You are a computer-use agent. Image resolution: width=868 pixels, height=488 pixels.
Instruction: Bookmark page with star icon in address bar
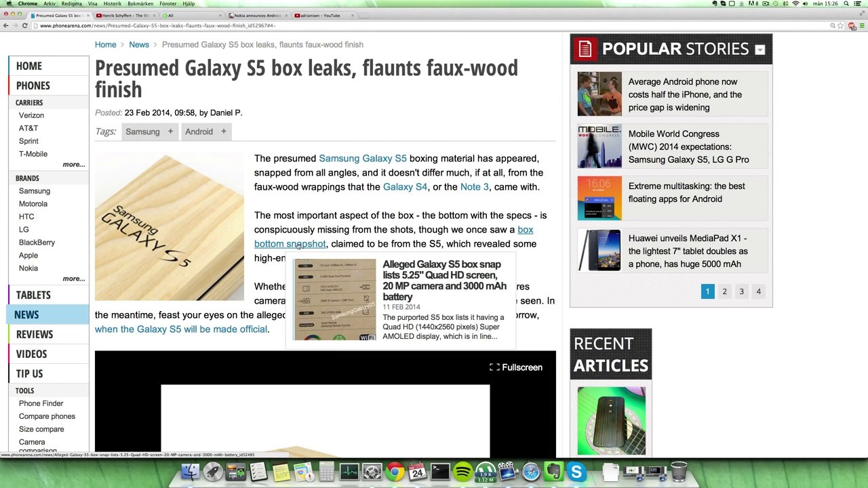tap(841, 26)
